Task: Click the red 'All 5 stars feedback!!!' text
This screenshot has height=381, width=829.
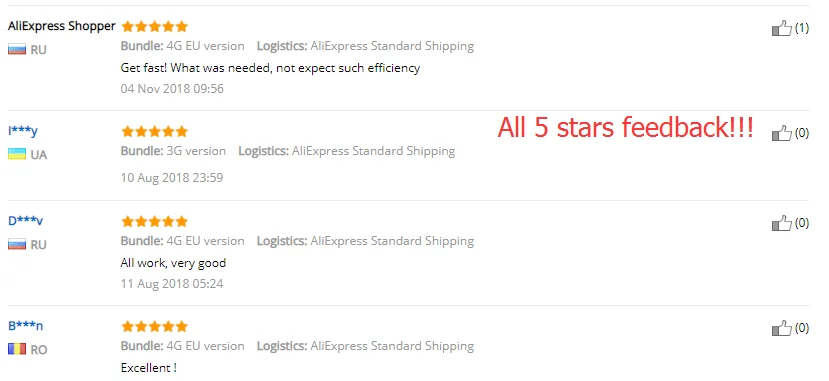Action: pos(625,127)
